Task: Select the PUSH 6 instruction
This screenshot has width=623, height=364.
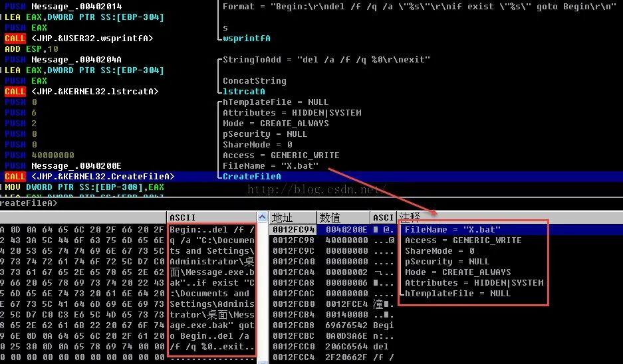Action: tap(20, 113)
